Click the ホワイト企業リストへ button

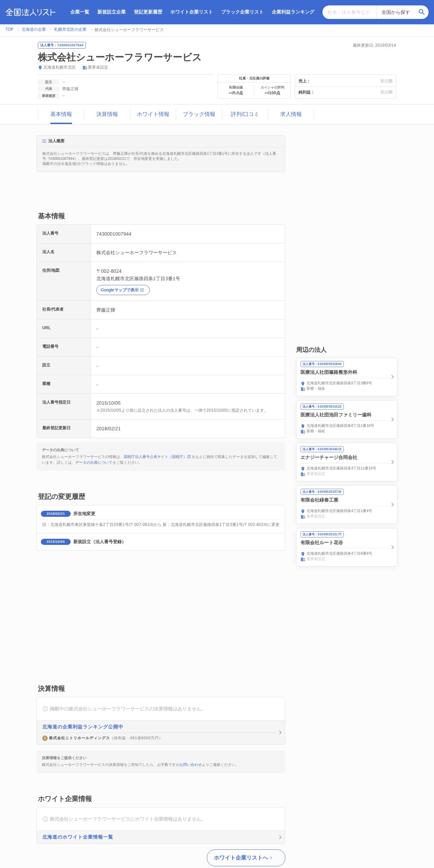click(x=246, y=858)
